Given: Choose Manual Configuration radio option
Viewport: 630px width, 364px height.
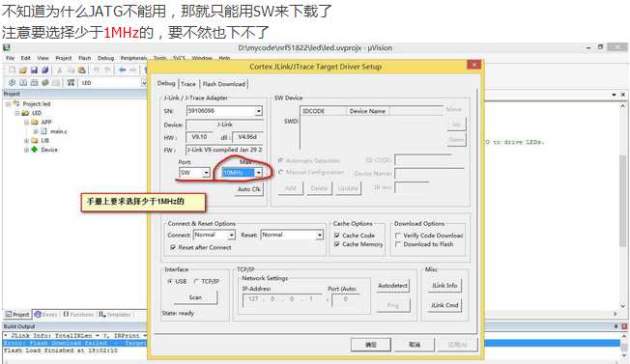Looking at the screenshot, I should coord(281,173).
